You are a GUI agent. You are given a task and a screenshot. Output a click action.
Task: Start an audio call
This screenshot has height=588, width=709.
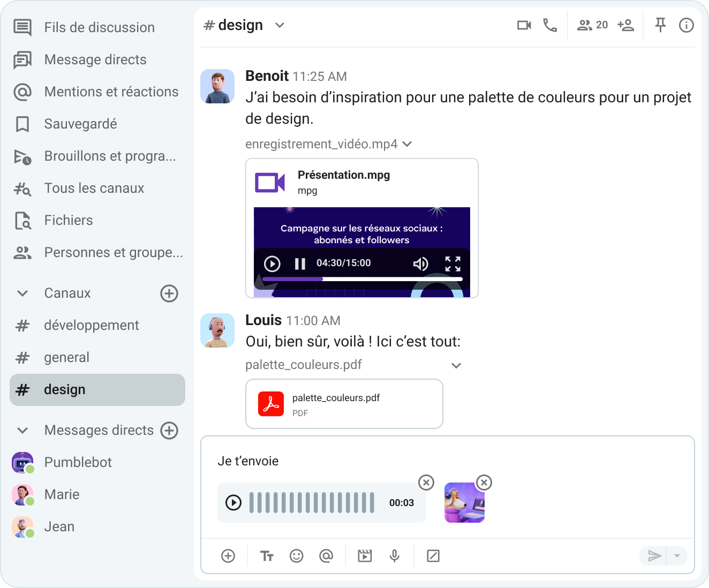click(x=550, y=25)
